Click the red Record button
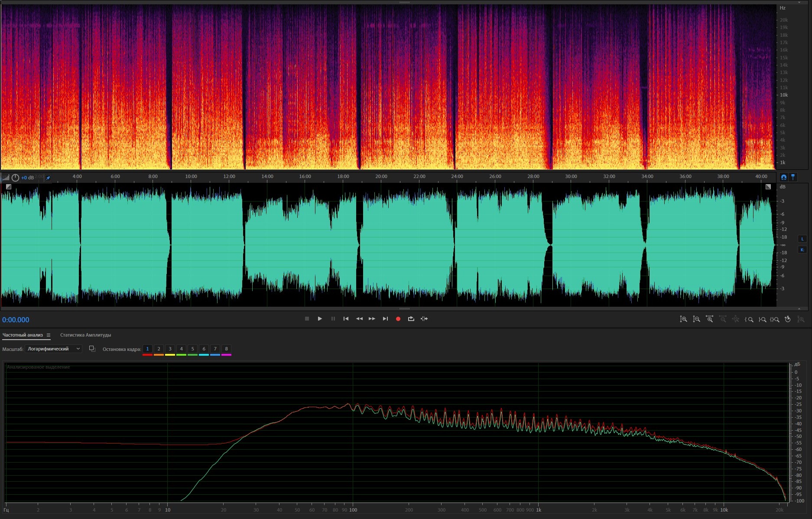The image size is (812, 519). tap(398, 319)
